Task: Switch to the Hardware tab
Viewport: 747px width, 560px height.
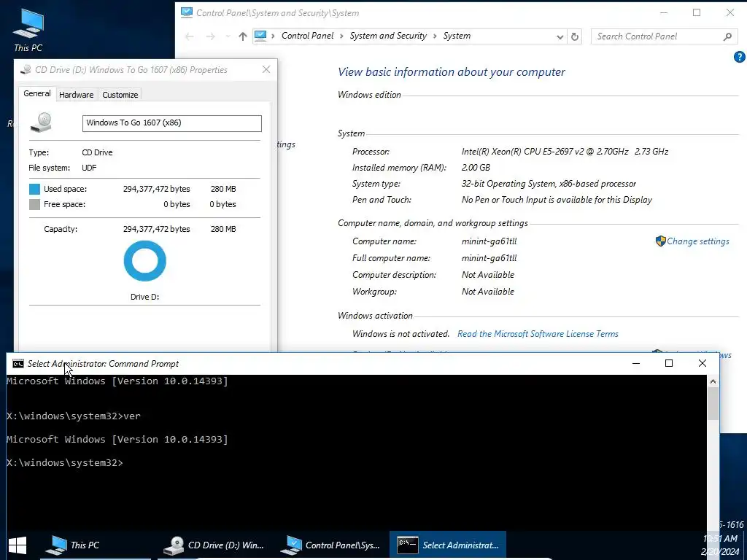Action: [76, 94]
